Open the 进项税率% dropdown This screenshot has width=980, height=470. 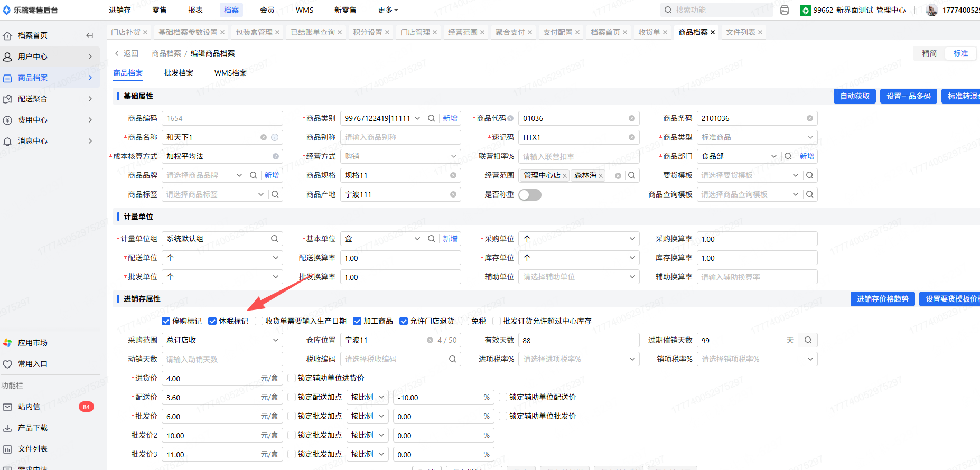[579, 359]
